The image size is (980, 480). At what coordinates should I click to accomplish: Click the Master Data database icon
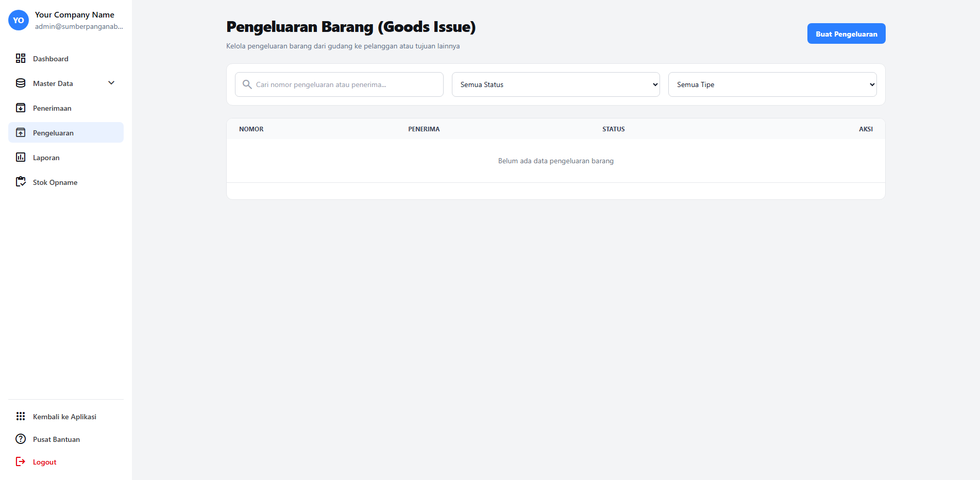pyautogui.click(x=21, y=83)
